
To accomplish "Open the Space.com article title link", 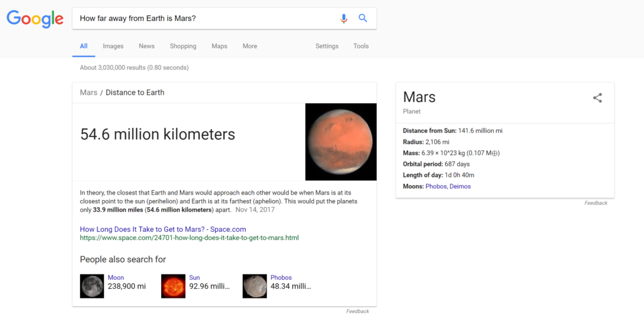I will tap(163, 229).
